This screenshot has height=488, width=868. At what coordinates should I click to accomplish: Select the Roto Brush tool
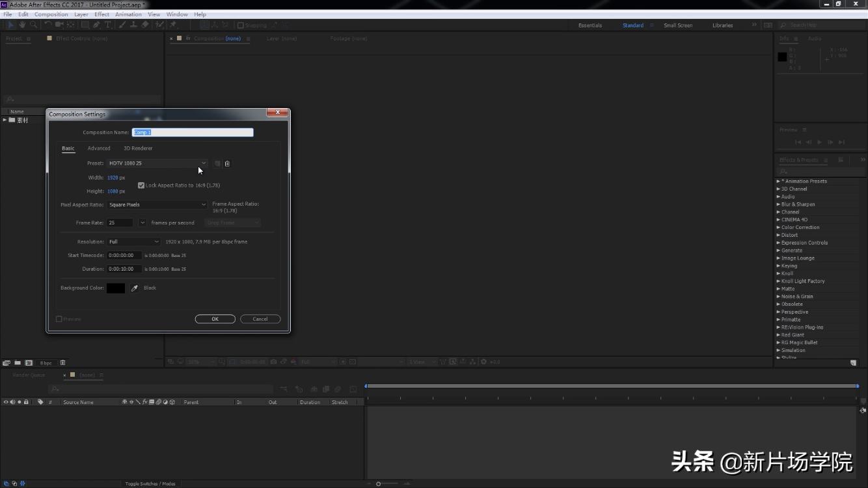point(159,25)
